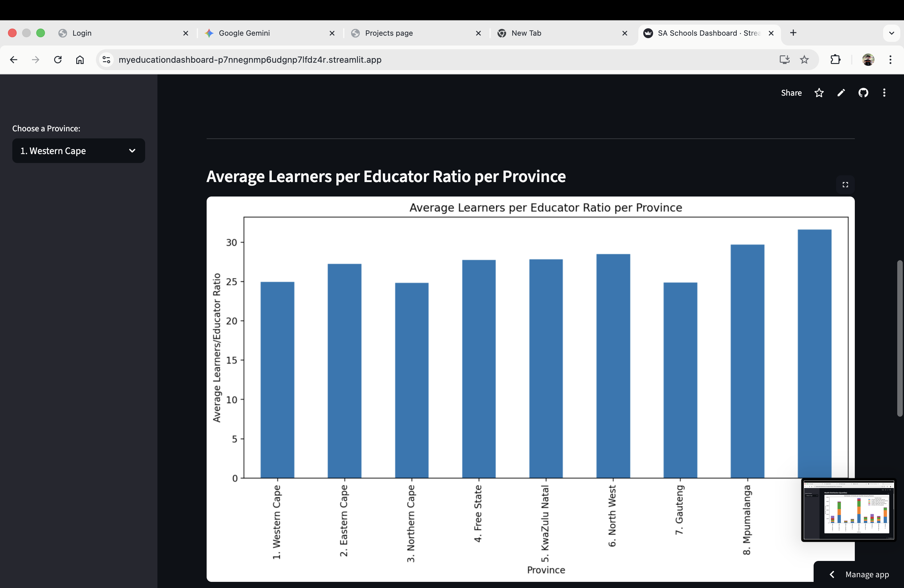Click the '5. KwaZulu Natal' axis label
The width and height of the screenshot is (904, 588).
pyautogui.click(x=545, y=524)
